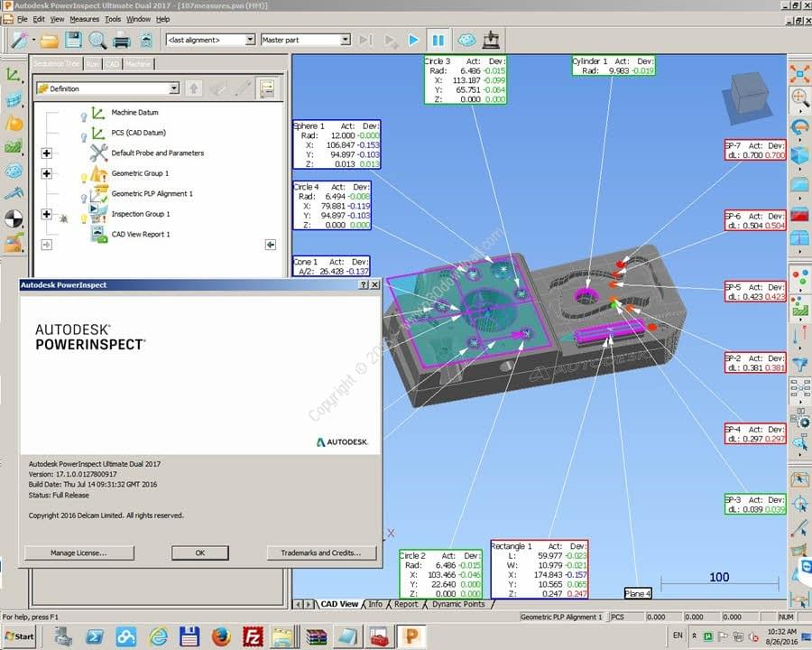812x650 pixels.
Task: Switch to the CAD View tab
Action: tap(339, 604)
